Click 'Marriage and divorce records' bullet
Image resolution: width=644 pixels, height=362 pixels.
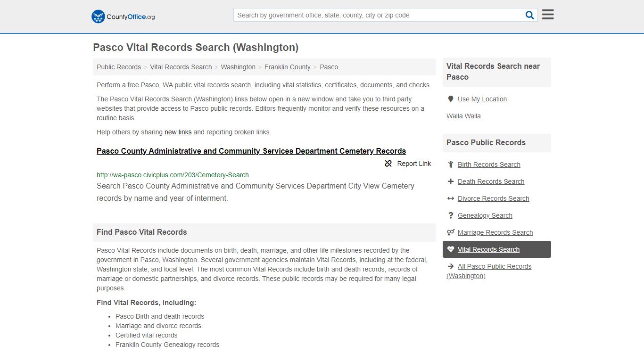click(x=158, y=326)
